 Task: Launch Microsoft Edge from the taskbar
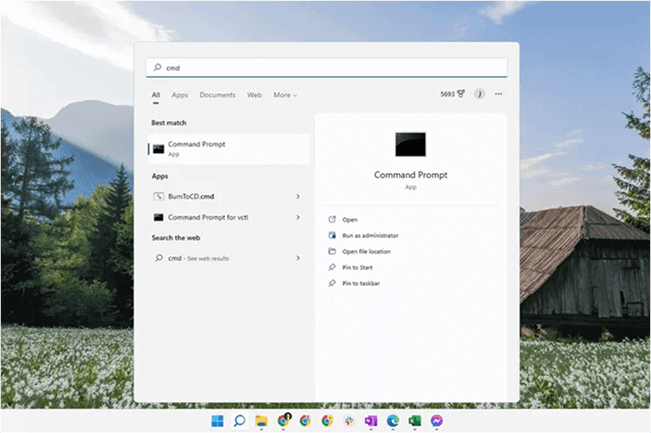click(x=393, y=421)
